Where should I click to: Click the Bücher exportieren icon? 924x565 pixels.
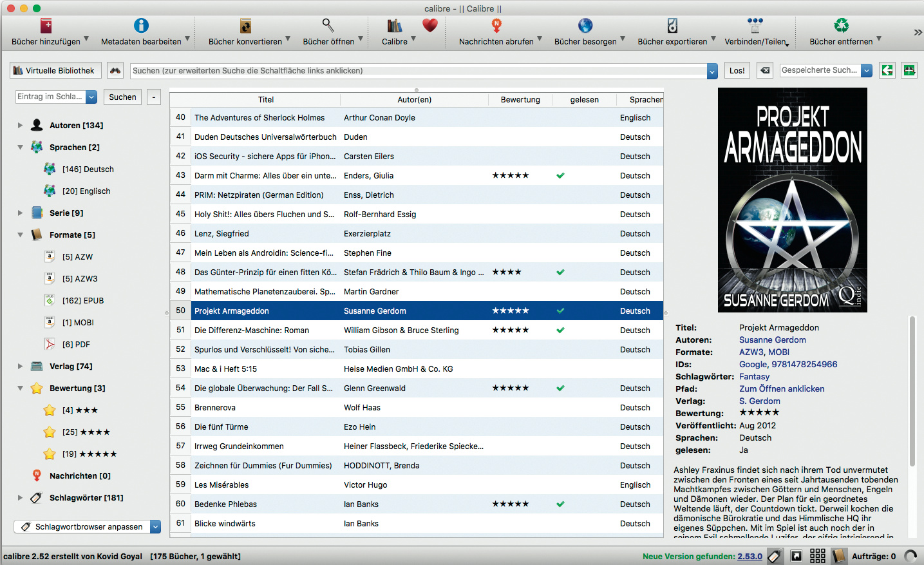click(672, 26)
